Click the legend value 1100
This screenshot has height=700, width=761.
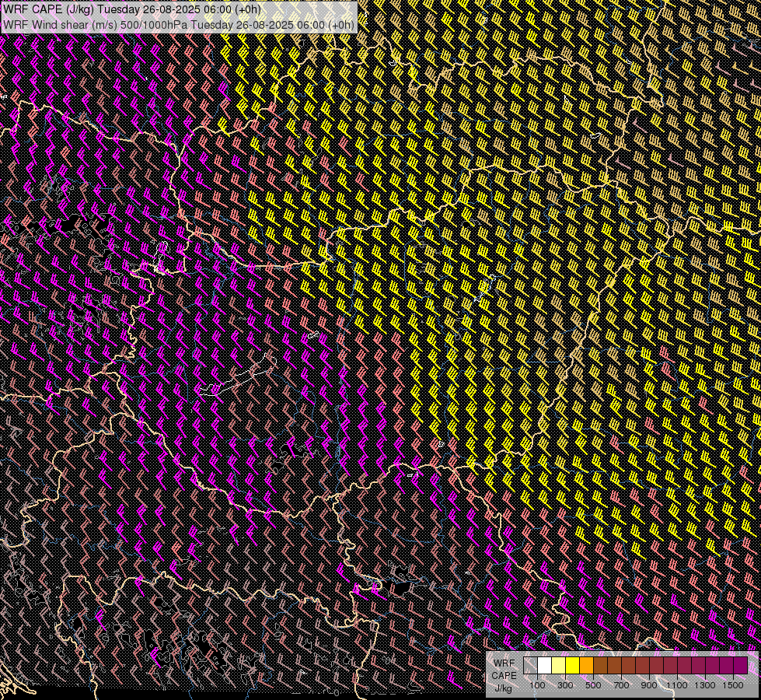pyautogui.click(x=677, y=685)
